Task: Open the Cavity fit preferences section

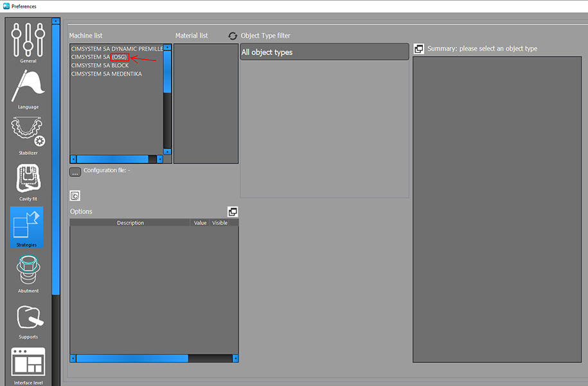Action: (28, 182)
